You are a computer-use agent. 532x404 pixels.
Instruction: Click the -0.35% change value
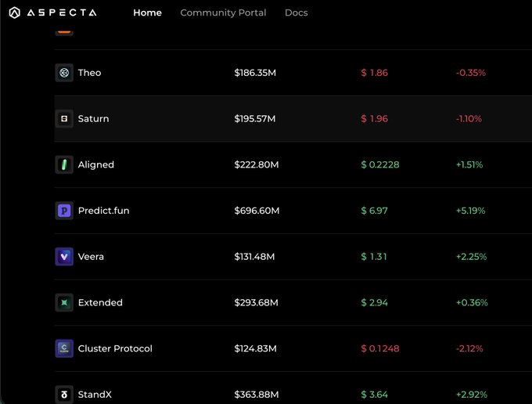click(471, 73)
